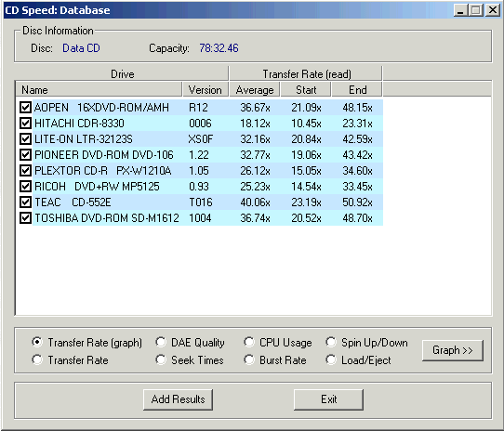Close the CD Speed: Database window

click(x=493, y=10)
